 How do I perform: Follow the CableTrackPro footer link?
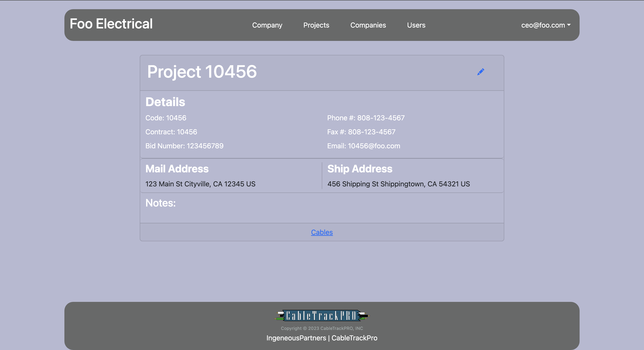click(354, 338)
